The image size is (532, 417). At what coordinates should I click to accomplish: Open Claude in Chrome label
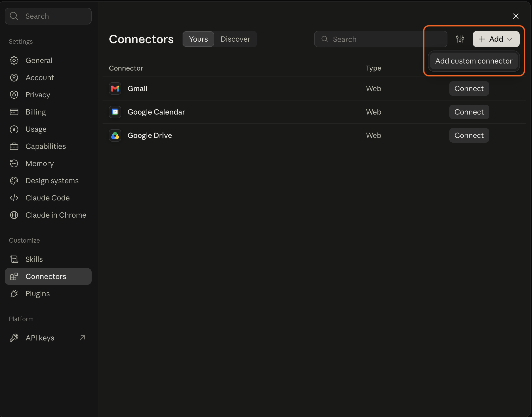pos(56,215)
